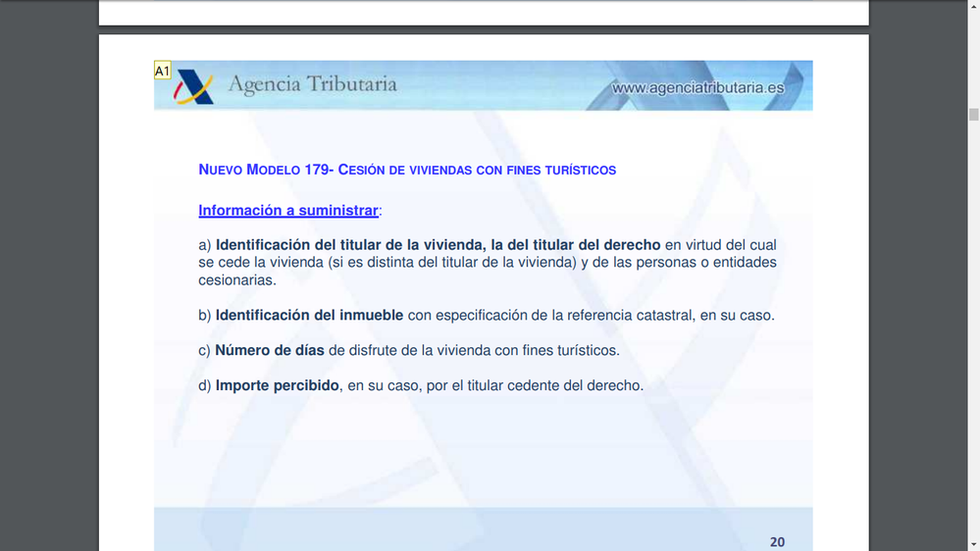Click the scrollbar up arrow
The width and height of the screenshot is (980, 551).
[x=973, y=7]
